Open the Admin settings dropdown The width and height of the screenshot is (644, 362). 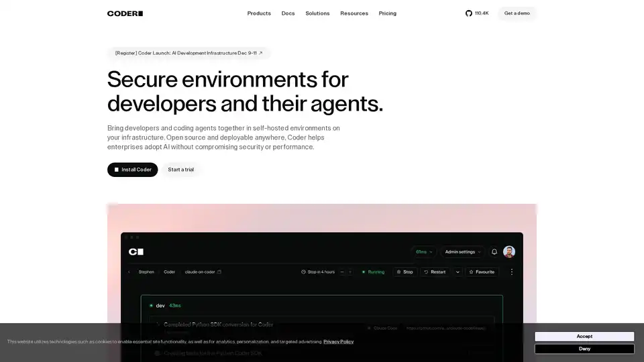click(464, 252)
